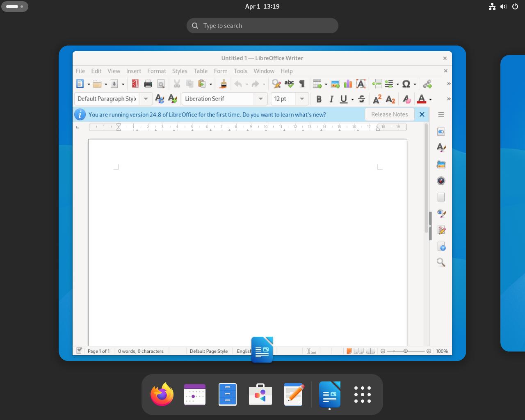Apply superscript formatting
Screen dimensions: 525x420
(377, 99)
